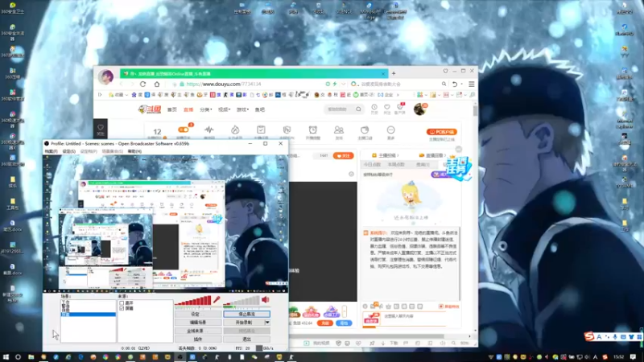Adjust the OBS desktop audio volume meter
This screenshot has width=644, height=362.
coord(242,301)
